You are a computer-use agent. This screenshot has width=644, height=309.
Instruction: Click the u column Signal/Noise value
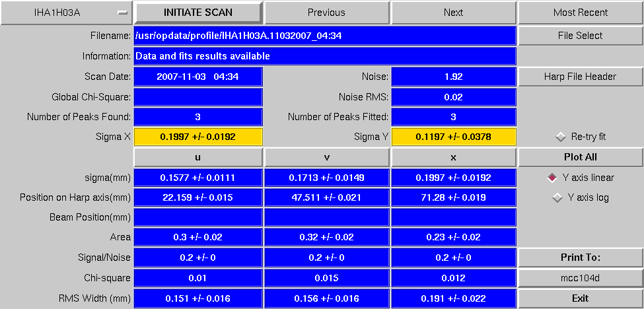(x=198, y=257)
